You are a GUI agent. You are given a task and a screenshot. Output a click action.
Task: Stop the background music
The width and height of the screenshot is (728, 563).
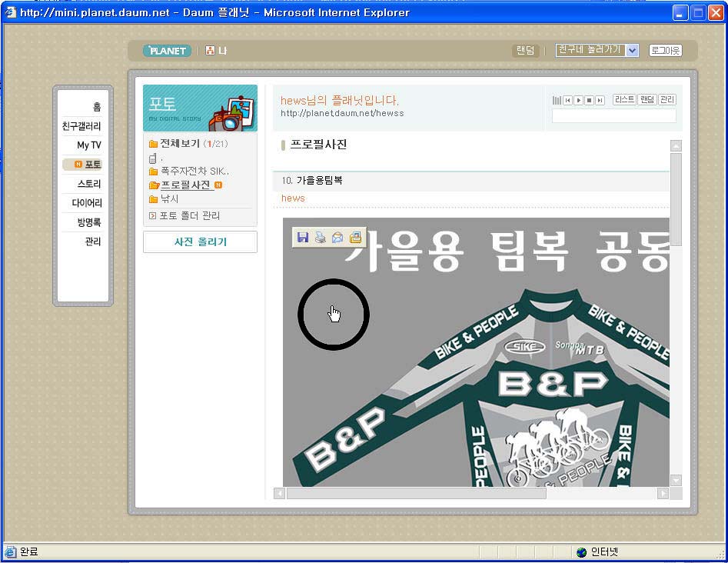[589, 100]
